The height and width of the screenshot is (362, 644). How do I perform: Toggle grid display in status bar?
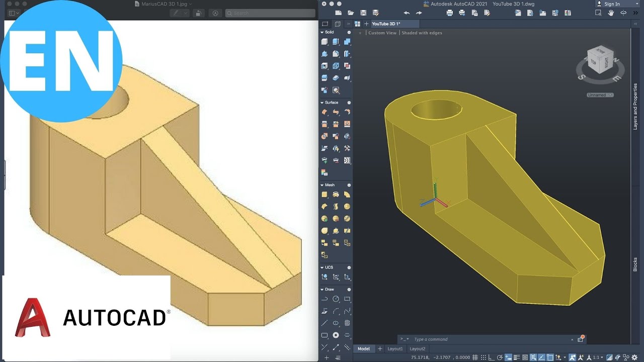[475, 357]
